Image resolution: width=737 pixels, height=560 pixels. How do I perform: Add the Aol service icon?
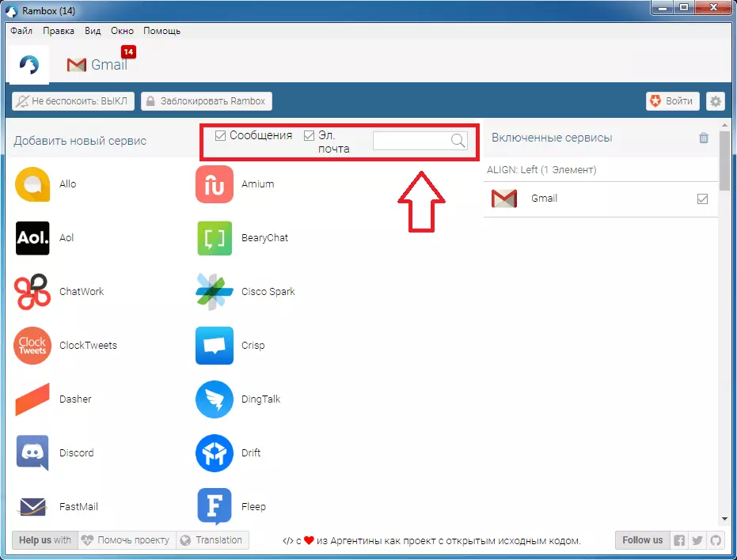[32, 238]
